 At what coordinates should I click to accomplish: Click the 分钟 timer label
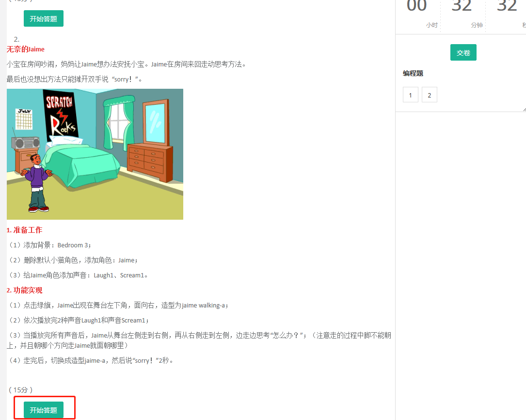tap(477, 25)
